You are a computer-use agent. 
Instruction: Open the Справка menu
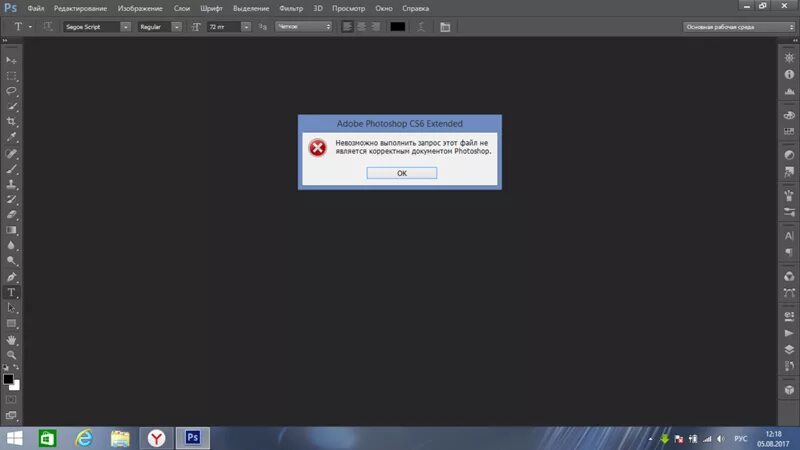click(x=415, y=8)
